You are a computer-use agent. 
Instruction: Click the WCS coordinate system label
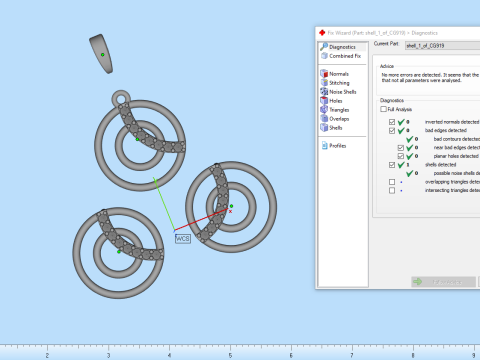coord(183,239)
